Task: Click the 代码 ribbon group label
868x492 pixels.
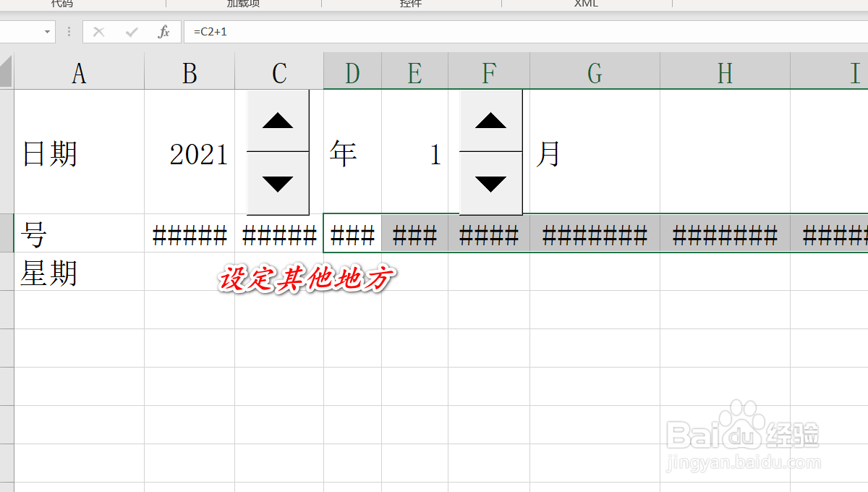Action: click(61, 4)
